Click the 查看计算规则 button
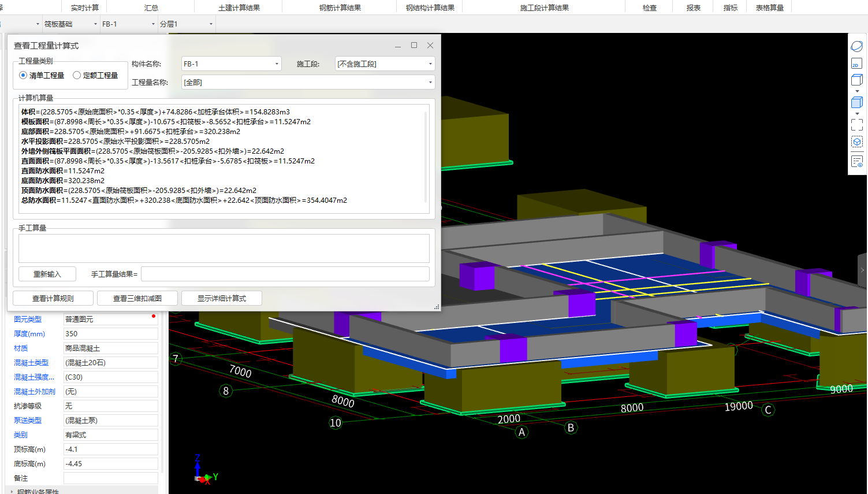Screen dimensions: 868x494 coord(53,298)
